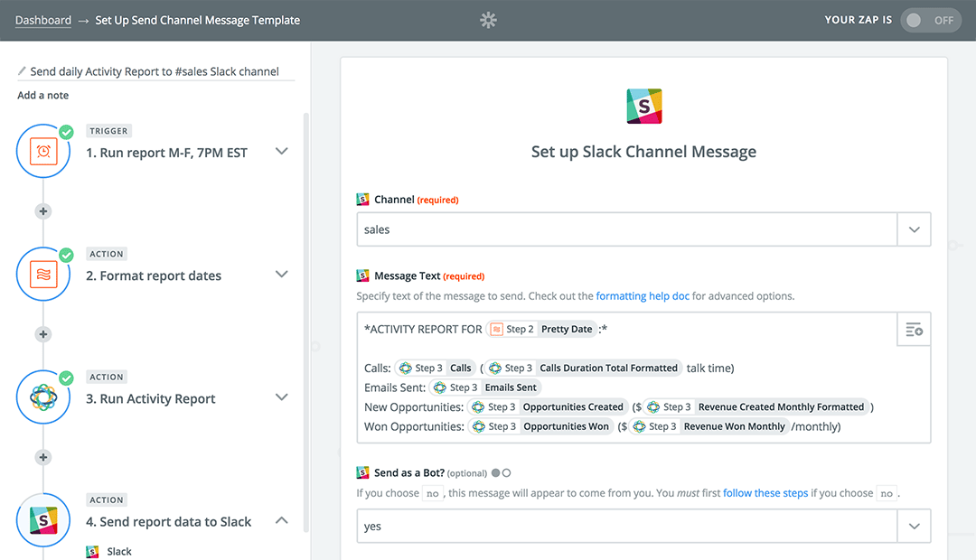Add step via plus after step 2
The width and height of the screenshot is (976, 560).
pyautogui.click(x=43, y=334)
